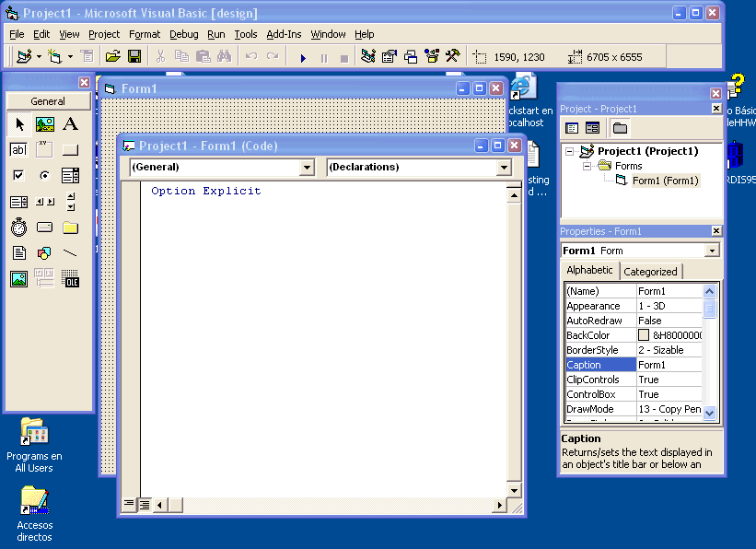Save the project using the disk icon

click(x=134, y=55)
